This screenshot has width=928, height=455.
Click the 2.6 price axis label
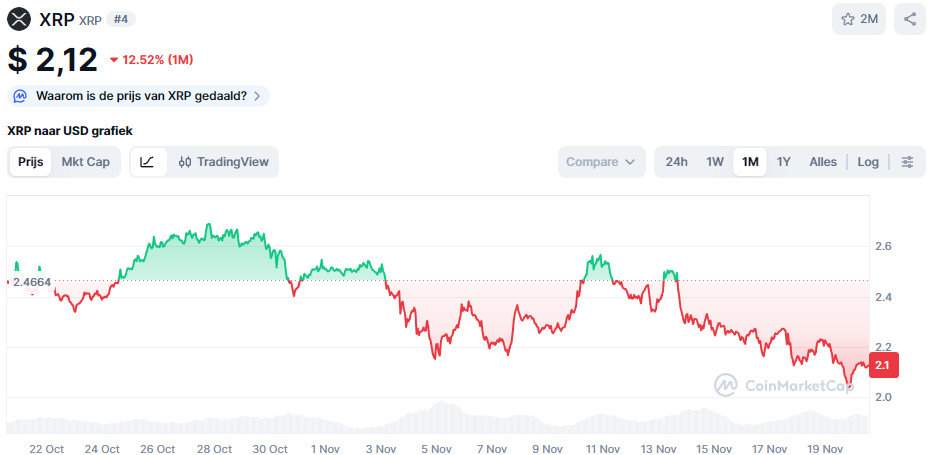(x=882, y=246)
